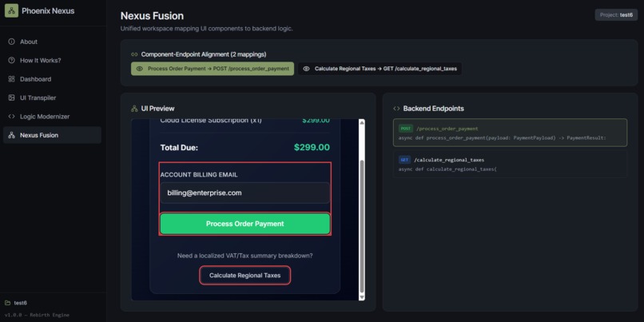Click the Calculate Regional Taxes preview button
Screen dimensions: 644x322
tap(244, 275)
